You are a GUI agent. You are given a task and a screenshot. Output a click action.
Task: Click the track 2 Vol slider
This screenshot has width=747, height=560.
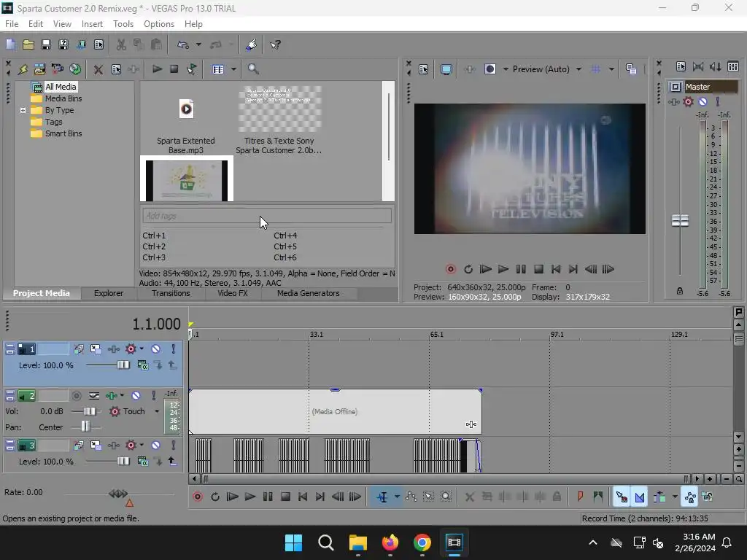pos(89,411)
